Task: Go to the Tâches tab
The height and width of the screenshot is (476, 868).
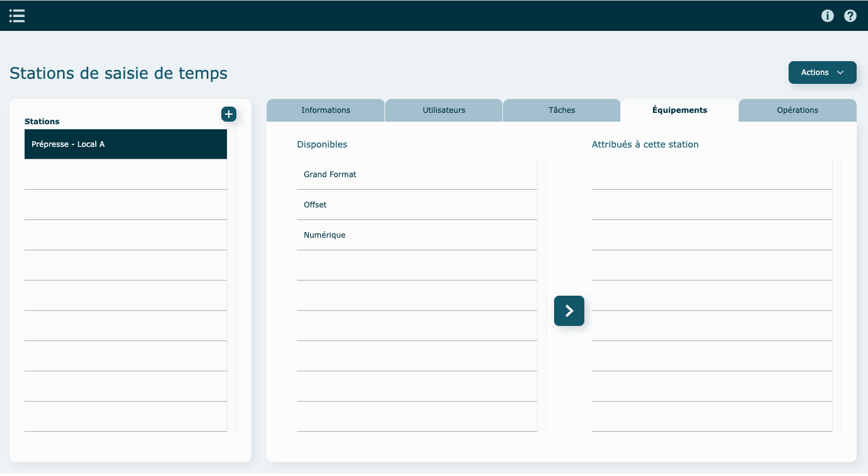Action: coord(562,110)
